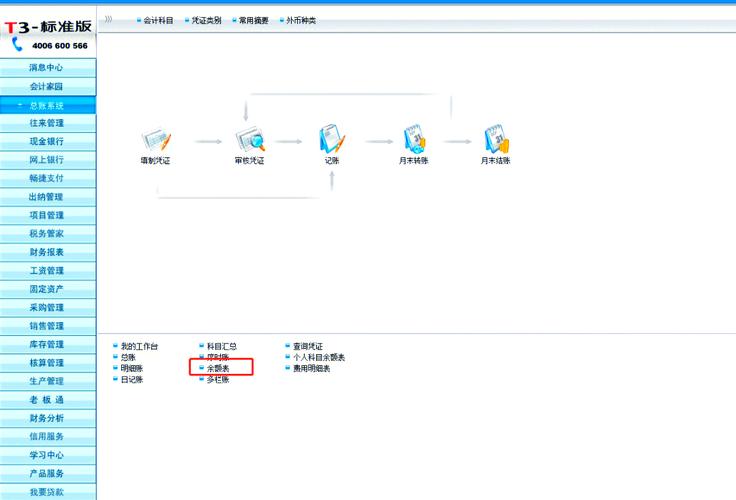Open 外币种类 in the top toolbar
Viewport: 736px width, 500px height.
point(301,20)
